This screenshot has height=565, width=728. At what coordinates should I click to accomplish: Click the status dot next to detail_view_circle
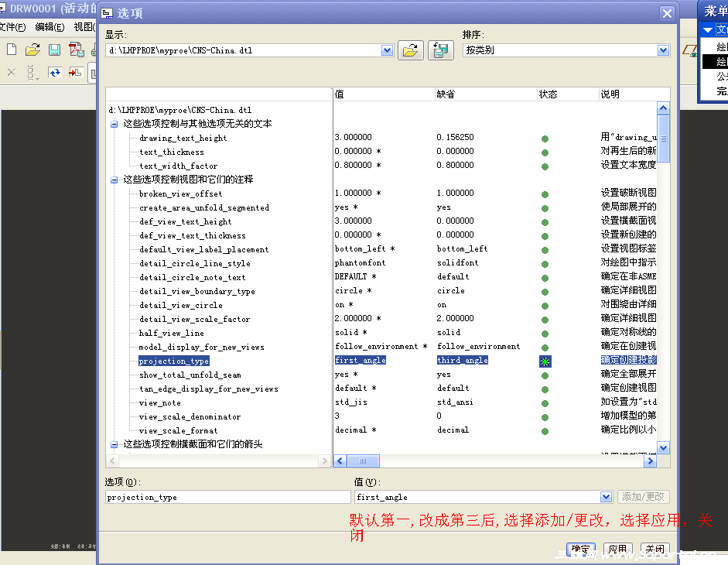click(x=545, y=305)
